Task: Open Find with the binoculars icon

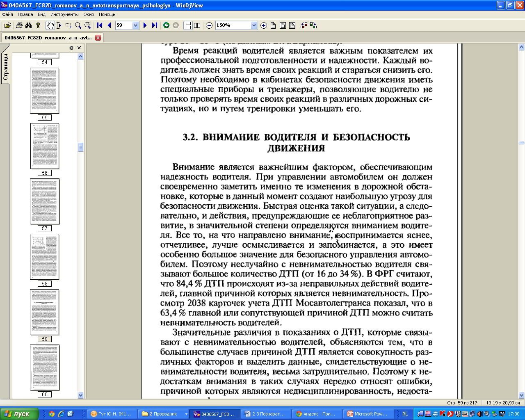Action: [28, 25]
